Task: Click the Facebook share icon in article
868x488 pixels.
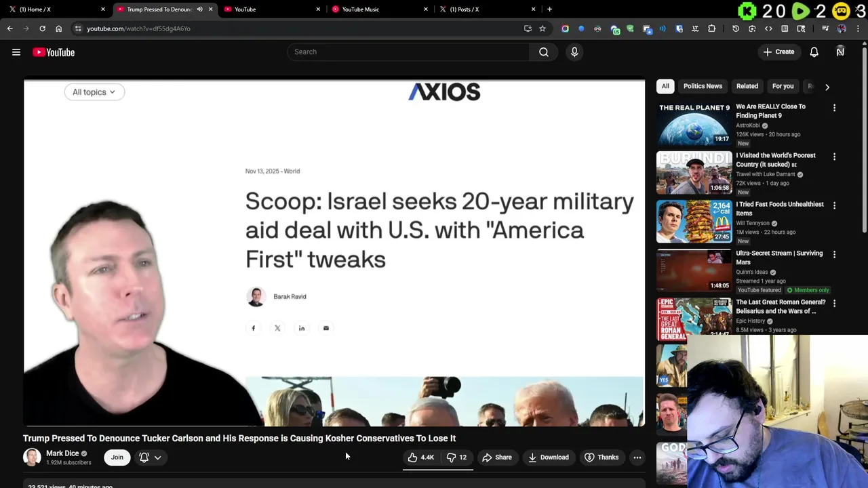Action: [254, 328]
